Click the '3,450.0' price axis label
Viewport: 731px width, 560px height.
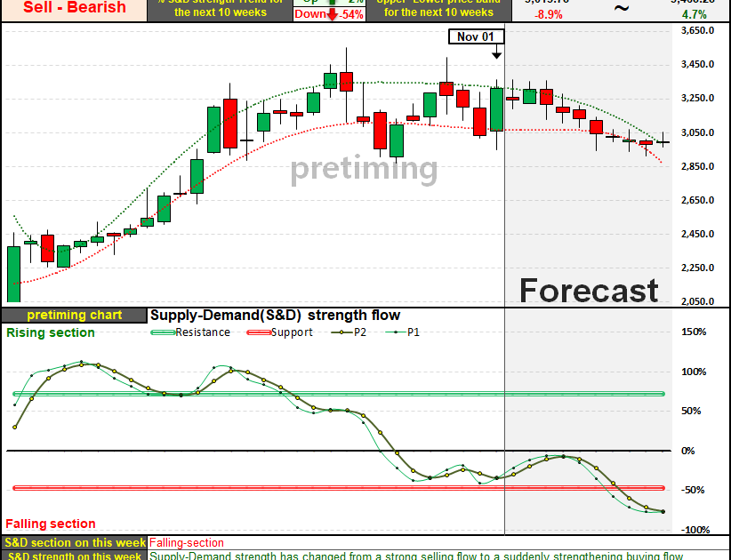click(697, 64)
